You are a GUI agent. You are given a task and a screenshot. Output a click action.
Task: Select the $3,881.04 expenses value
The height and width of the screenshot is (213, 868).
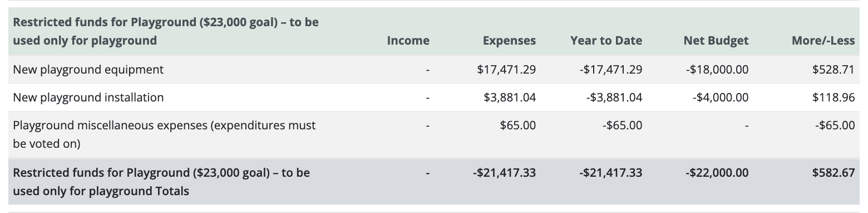(x=510, y=98)
